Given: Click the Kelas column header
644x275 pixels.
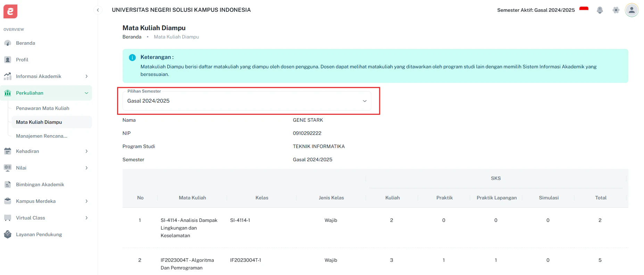Looking at the screenshot, I should (262, 198).
